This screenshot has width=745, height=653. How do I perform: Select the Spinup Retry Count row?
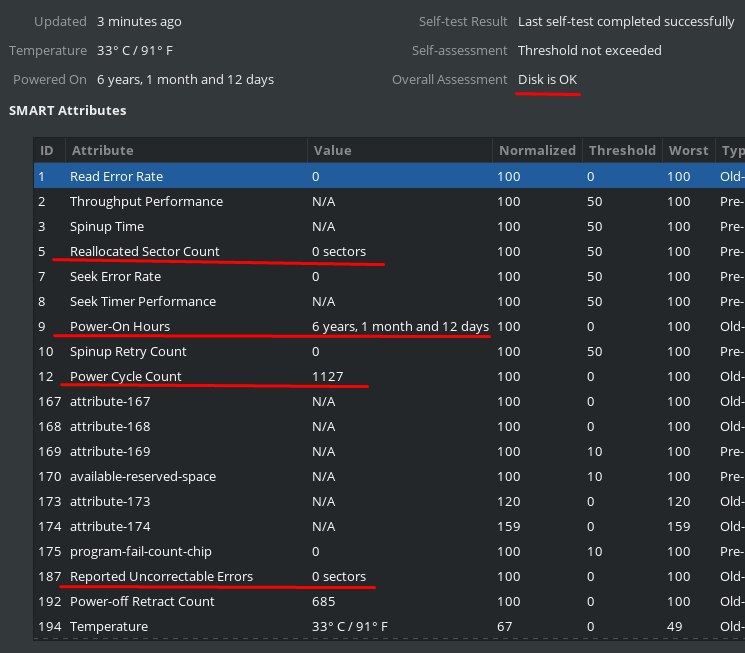click(389, 352)
